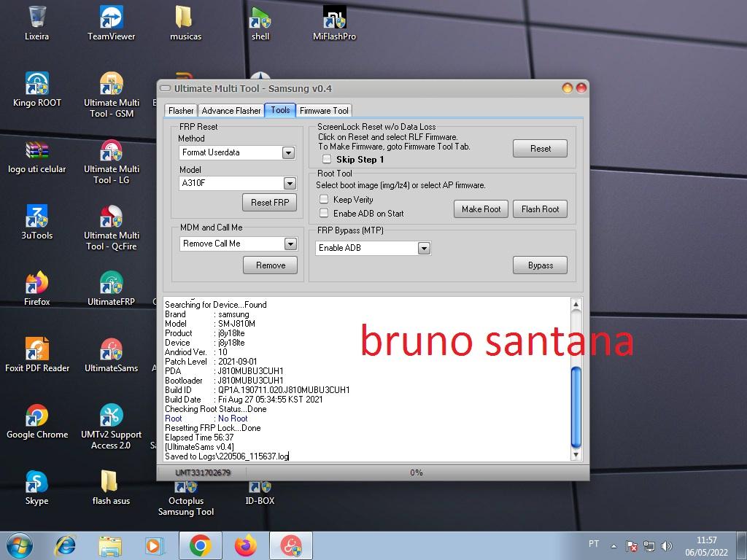
Task: Open UltimateFRP desktop shortcut
Action: coord(111,289)
